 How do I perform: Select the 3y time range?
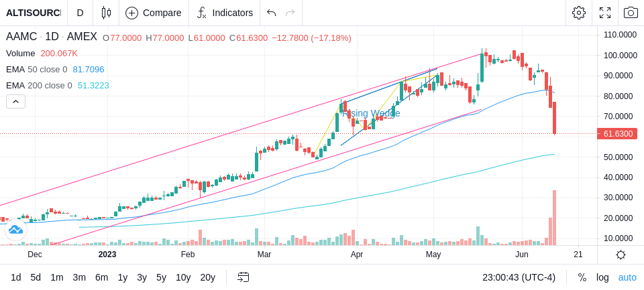coord(142,277)
